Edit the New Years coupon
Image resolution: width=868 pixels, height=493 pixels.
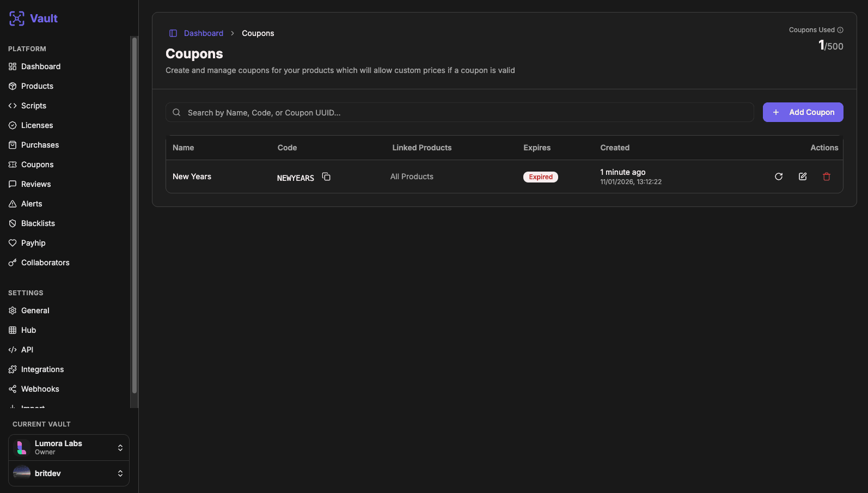tap(803, 176)
